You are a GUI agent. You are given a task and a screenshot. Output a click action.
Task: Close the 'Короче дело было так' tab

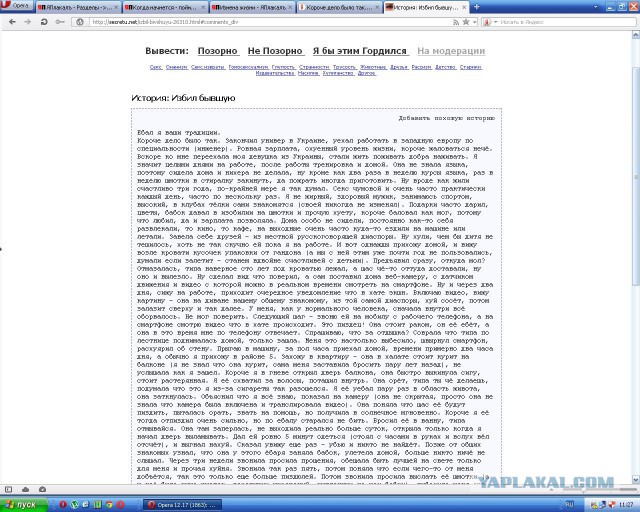pyautogui.click(x=377, y=7)
